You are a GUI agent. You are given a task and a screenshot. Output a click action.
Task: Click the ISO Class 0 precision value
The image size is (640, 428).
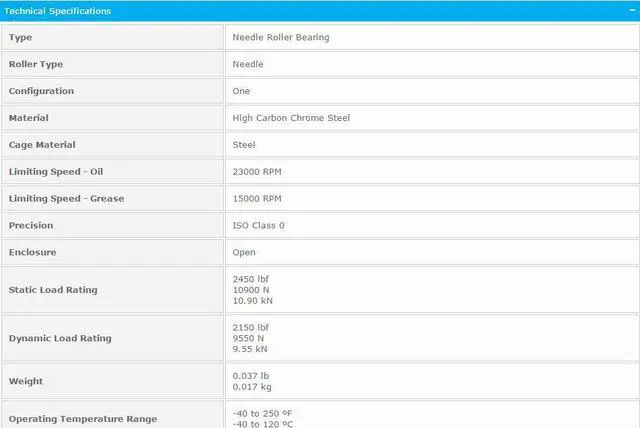click(x=258, y=226)
